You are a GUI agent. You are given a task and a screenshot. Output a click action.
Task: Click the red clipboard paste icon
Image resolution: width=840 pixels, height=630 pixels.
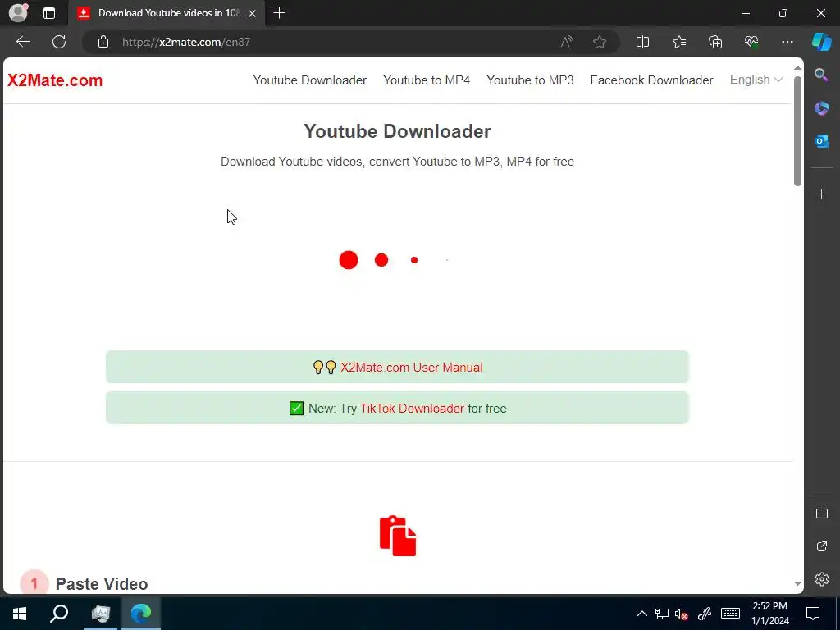[x=398, y=536]
